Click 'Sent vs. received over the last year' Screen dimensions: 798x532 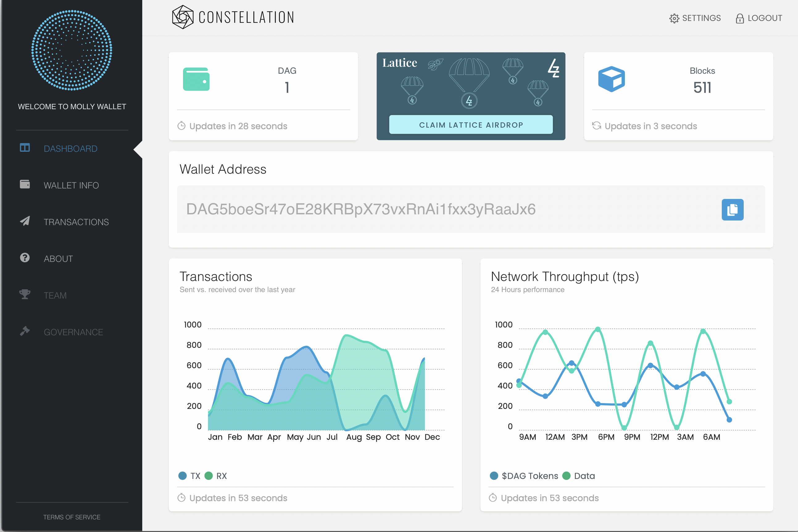(237, 289)
